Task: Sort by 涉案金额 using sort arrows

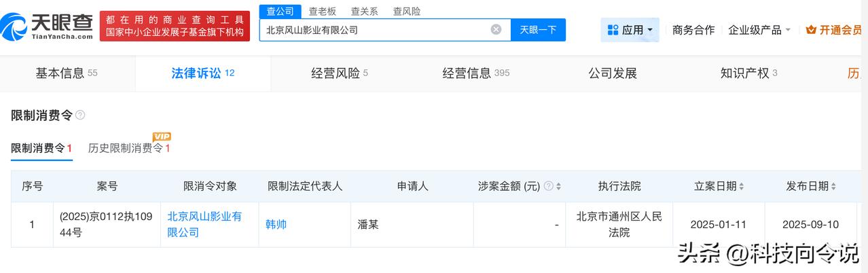Action: coord(558,186)
